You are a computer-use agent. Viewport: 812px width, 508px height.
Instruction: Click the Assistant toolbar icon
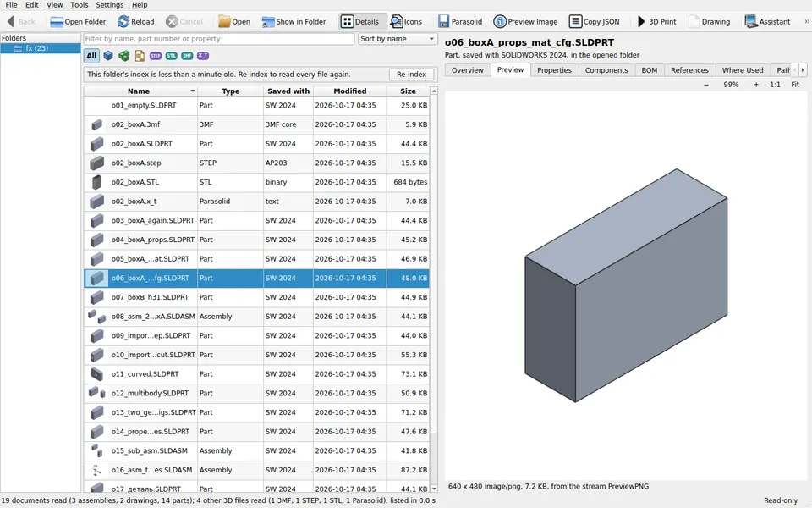point(751,22)
